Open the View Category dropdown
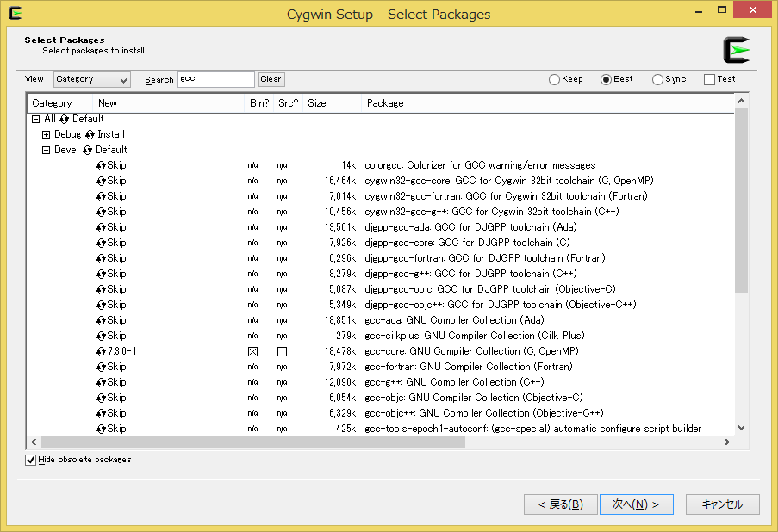Screen dimensions: 778x532 tap(92, 79)
